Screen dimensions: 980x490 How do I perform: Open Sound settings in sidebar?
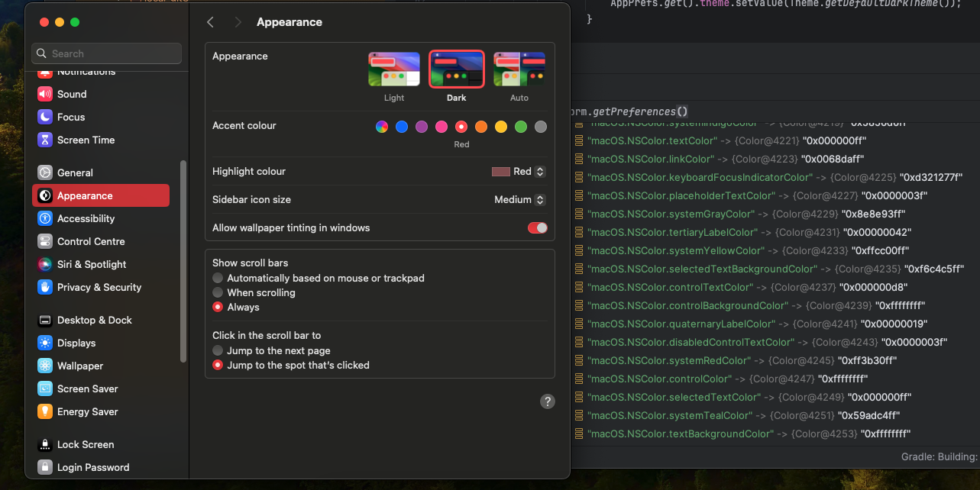(x=71, y=94)
